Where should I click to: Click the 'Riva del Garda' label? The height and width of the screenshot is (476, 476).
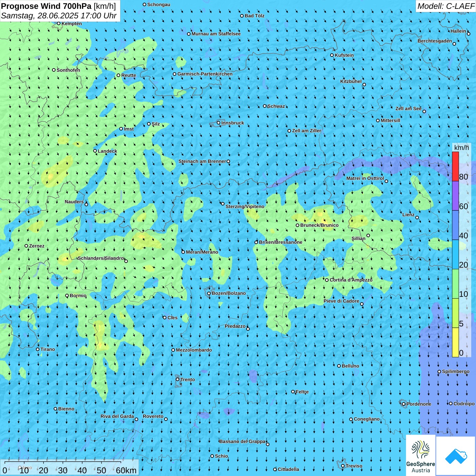click(x=117, y=416)
